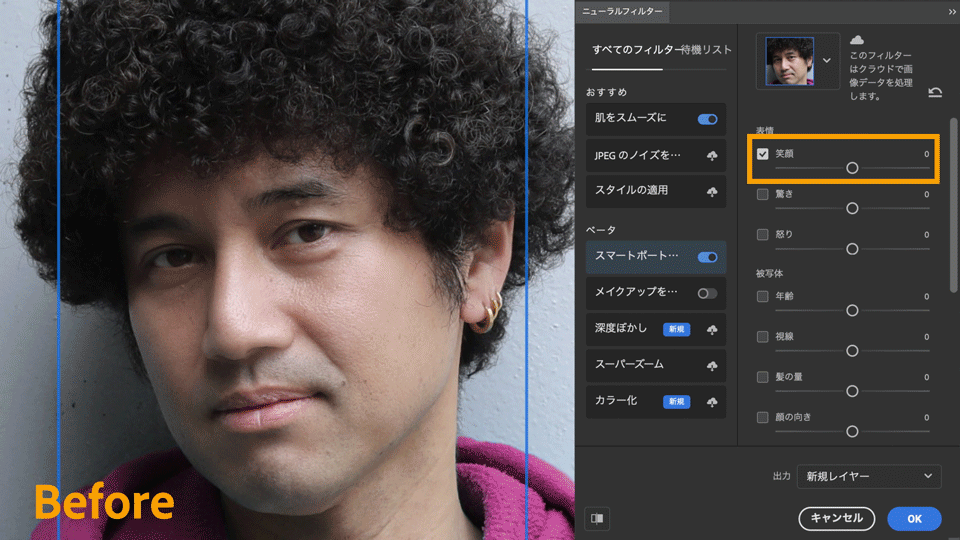Click the おすすめ section heading
Screen dimensions: 960x540
(606, 92)
